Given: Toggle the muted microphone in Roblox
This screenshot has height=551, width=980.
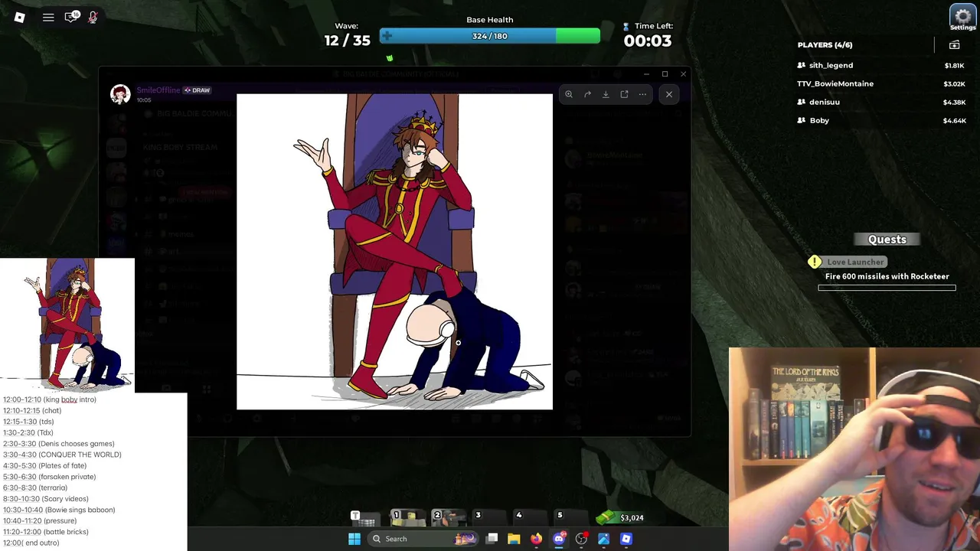Looking at the screenshot, I should coord(93,17).
